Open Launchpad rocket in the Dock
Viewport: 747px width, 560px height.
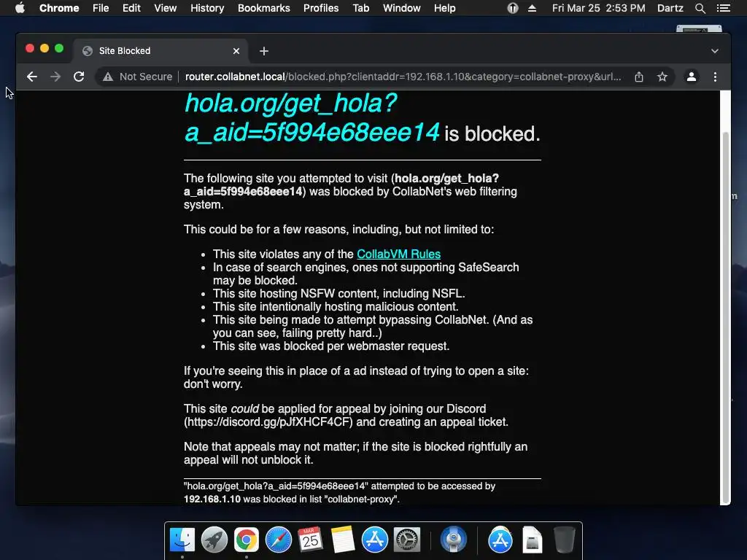click(214, 540)
